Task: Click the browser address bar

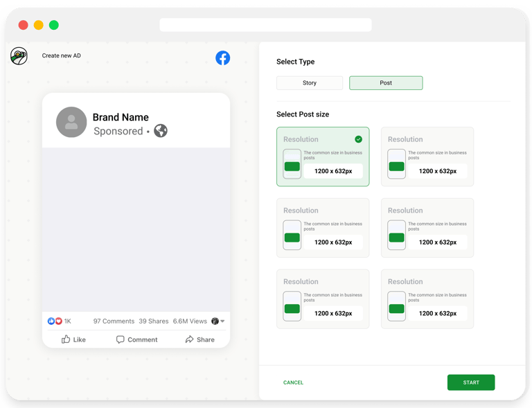Action: click(x=266, y=25)
